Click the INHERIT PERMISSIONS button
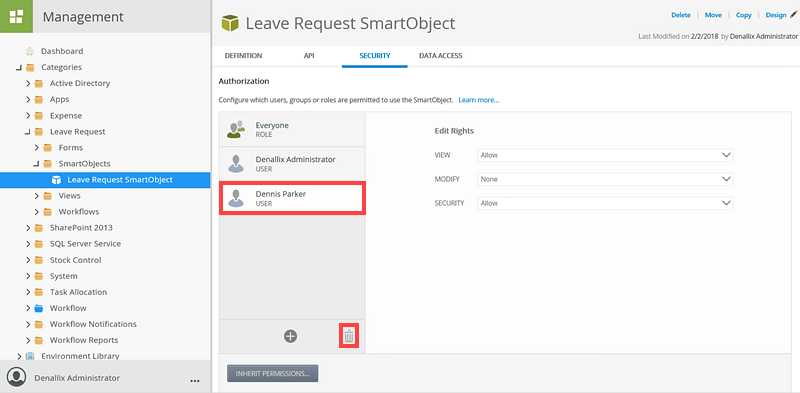800x393 pixels. (272, 373)
